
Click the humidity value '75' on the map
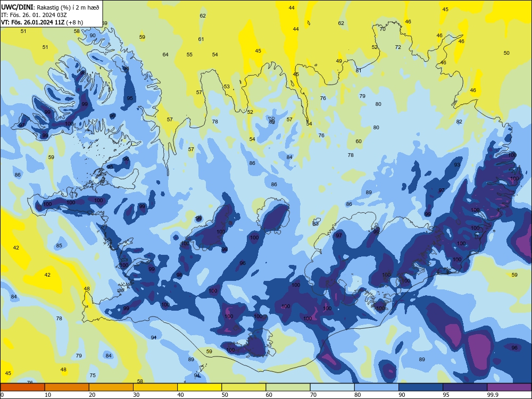point(93,375)
